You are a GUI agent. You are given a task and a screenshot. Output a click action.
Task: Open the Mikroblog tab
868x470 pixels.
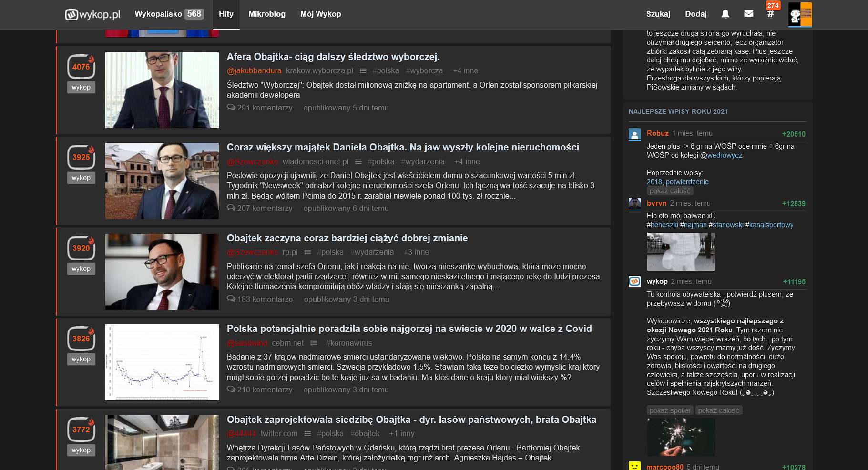pyautogui.click(x=267, y=14)
